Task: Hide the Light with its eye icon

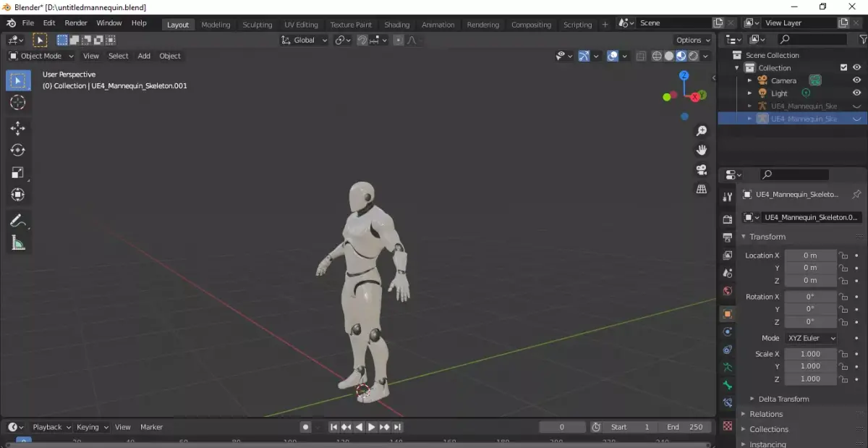Action: [856, 93]
